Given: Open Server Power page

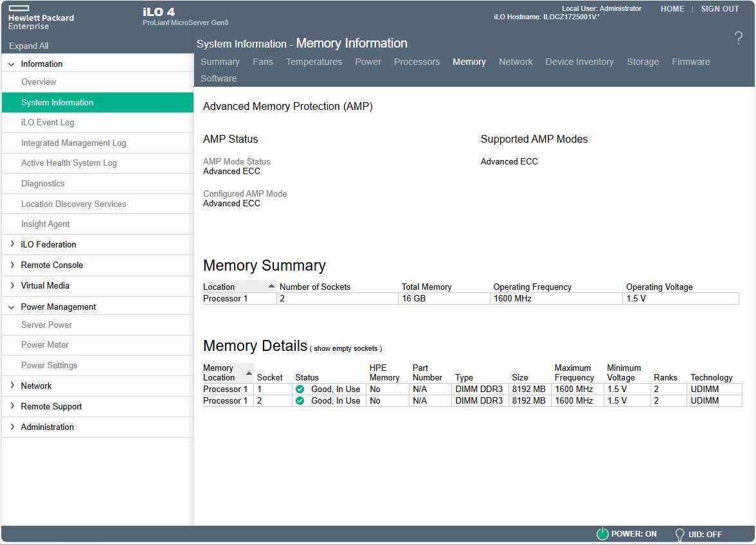Looking at the screenshot, I should coord(46,325).
